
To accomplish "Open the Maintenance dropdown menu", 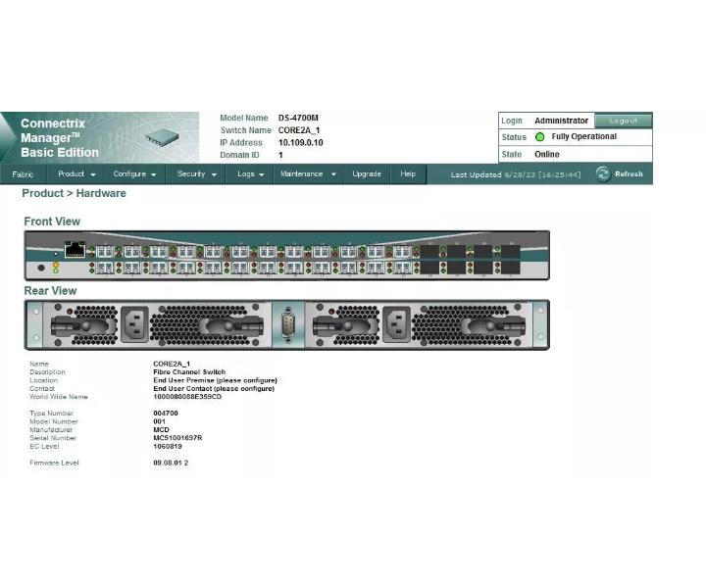I will [x=308, y=174].
